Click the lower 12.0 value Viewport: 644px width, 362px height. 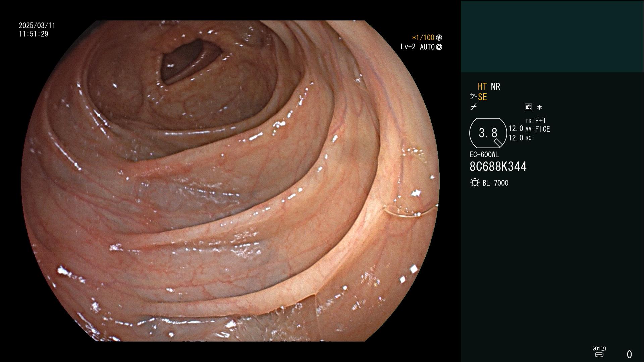(516, 138)
